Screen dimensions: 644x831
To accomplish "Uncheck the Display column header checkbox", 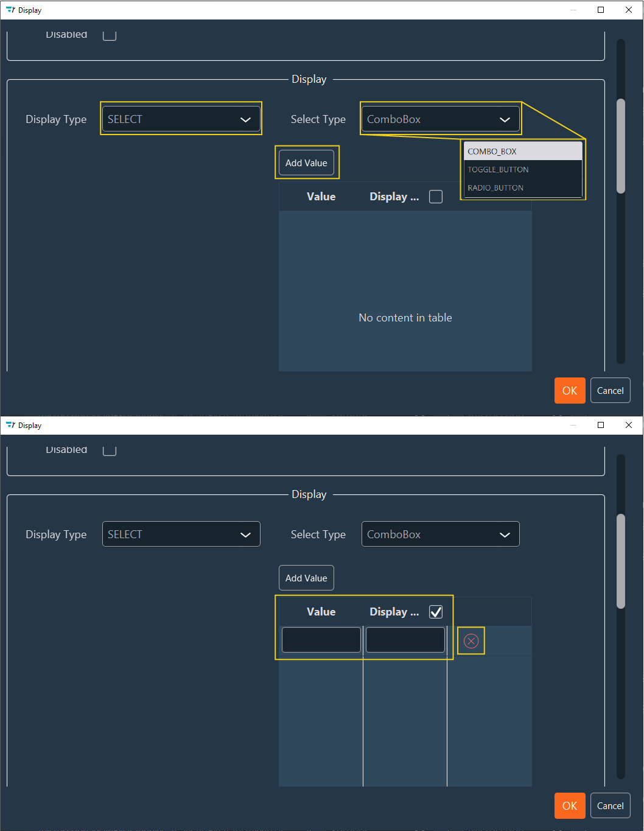I will 435,611.
